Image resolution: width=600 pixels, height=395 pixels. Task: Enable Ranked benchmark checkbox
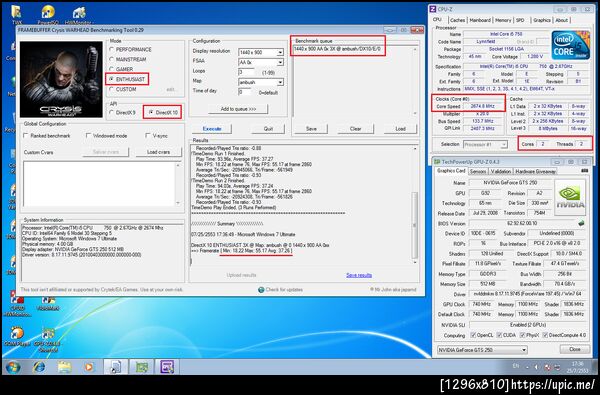coord(26,135)
